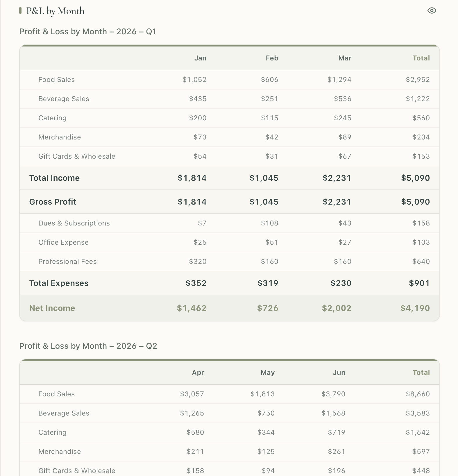This screenshot has width=458, height=476.
Task: Click Jan Food Sales value $1,052
Action: point(194,80)
